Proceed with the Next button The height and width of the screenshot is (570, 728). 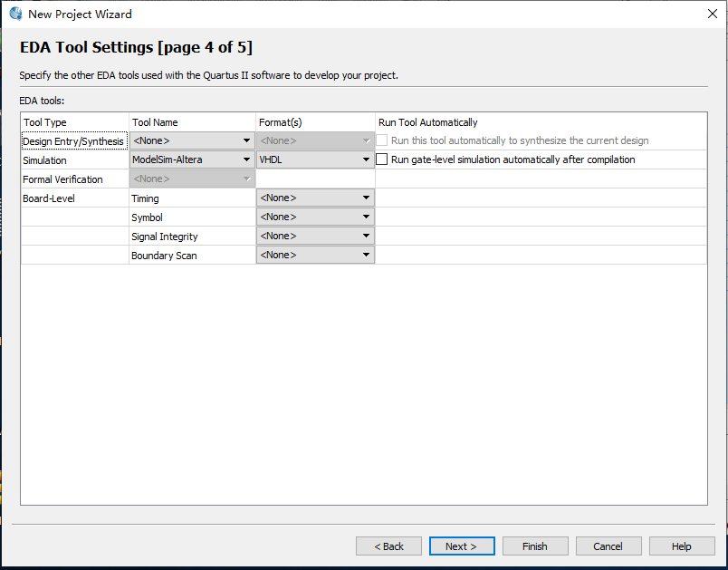tap(462, 546)
